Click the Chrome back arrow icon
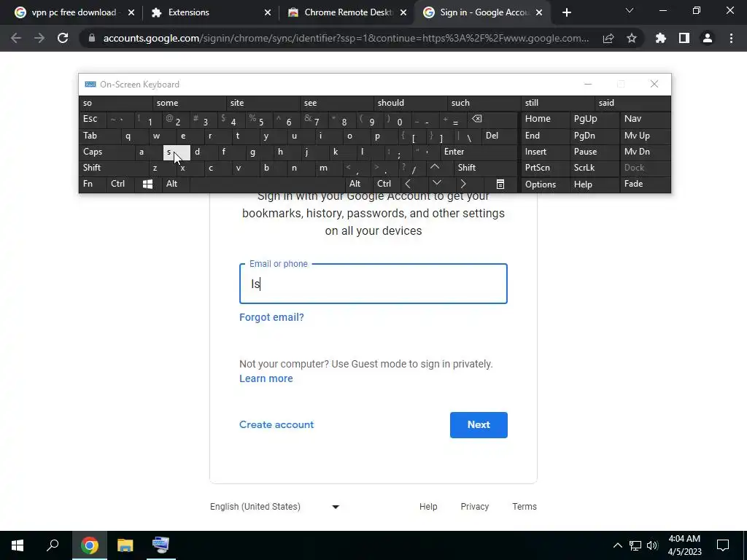Viewport: 747px width, 560px height. click(x=16, y=38)
